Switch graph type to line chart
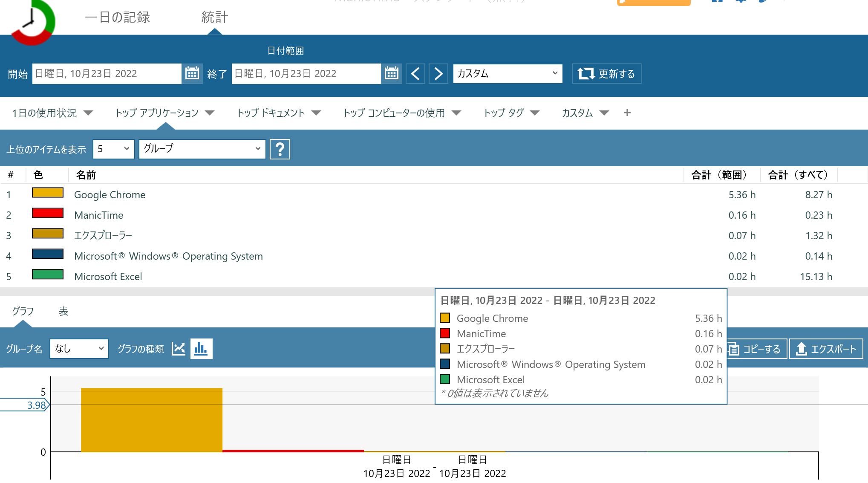 pos(179,349)
